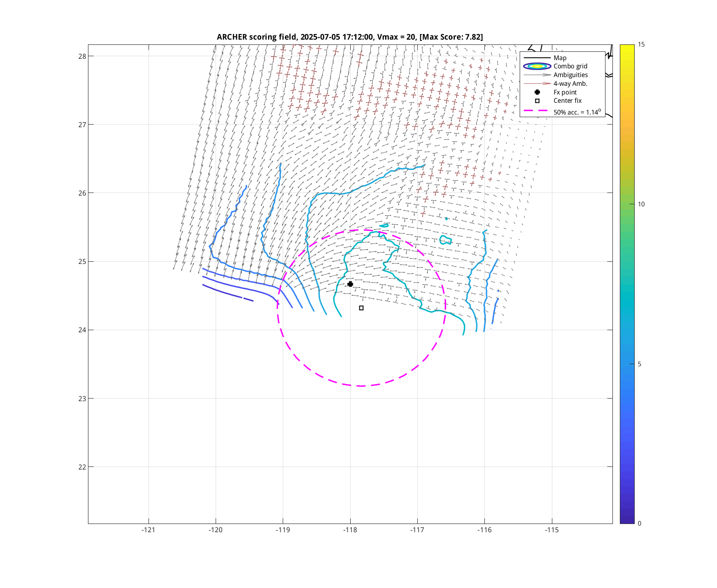Click the Combo grid ellipse icon in legend
This screenshot has height=588, width=717.
[x=537, y=66]
